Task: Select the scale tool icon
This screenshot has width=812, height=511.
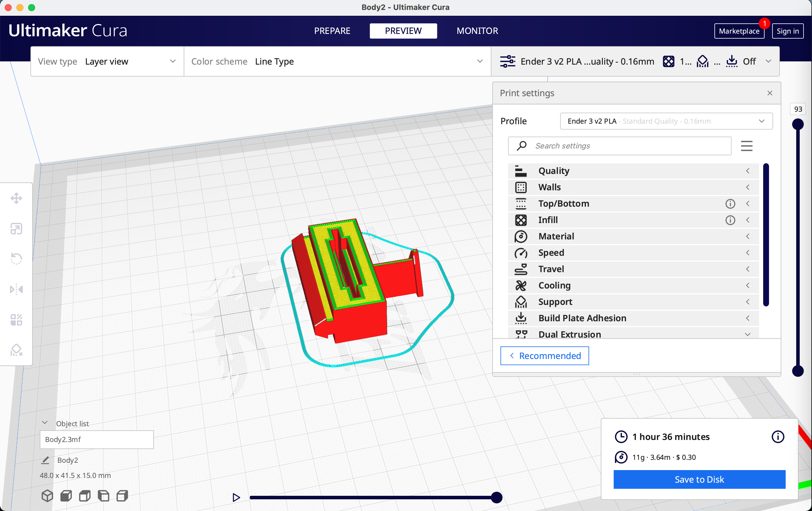Action: click(16, 229)
